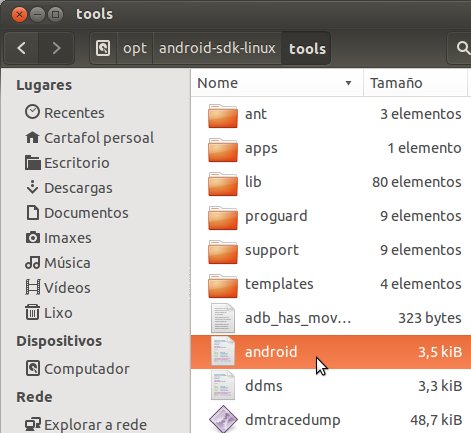This screenshot has width=471, height=433.
Task: Click the Imaxes camera icon
Action: tap(33, 238)
